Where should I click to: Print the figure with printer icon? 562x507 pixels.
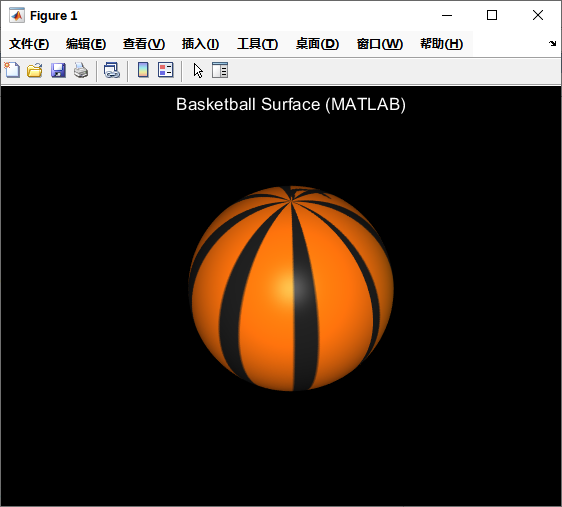tap(81, 70)
